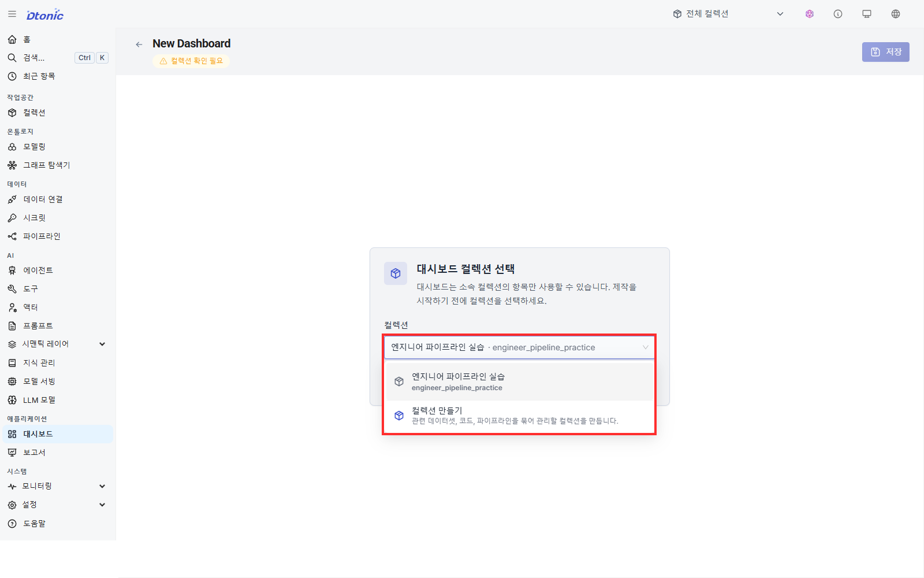Open the purple profile icon in header

[810, 14]
